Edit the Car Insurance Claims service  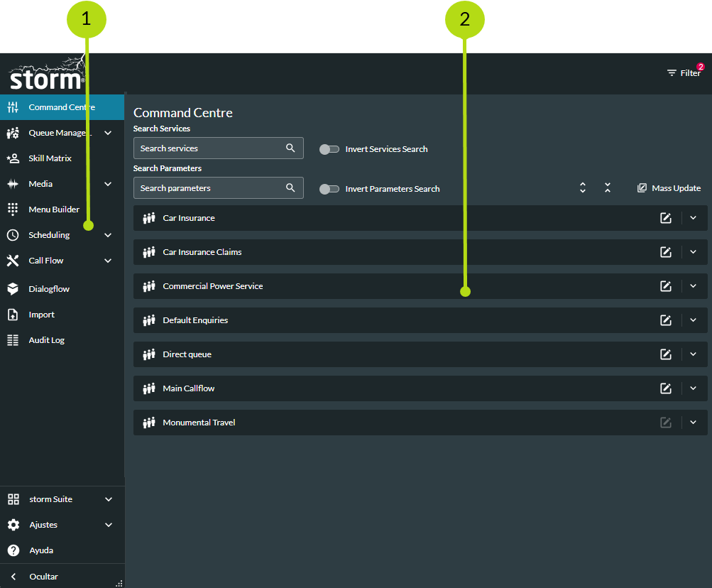pos(666,252)
